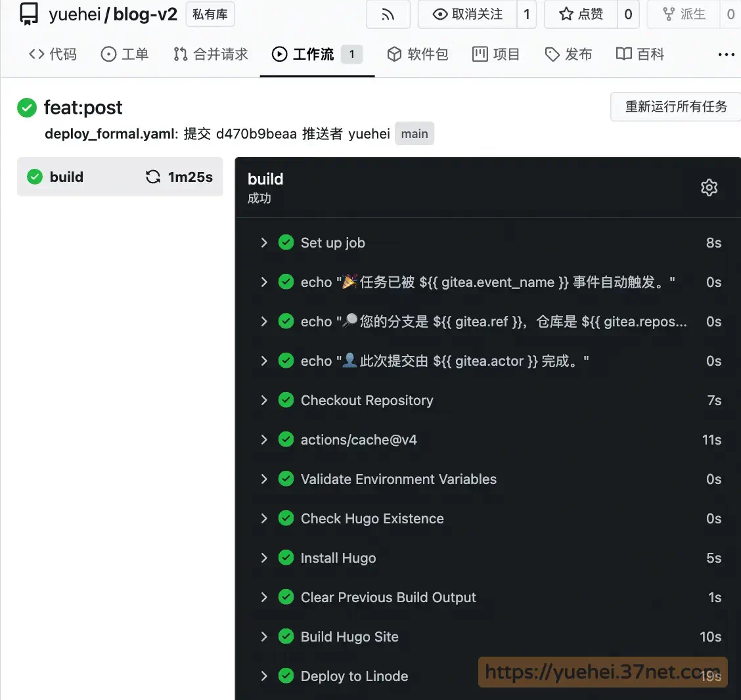This screenshot has width=741, height=700.
Task: Click the workflow play icon on 工作流 tab
Action: (x=279, y=54)
